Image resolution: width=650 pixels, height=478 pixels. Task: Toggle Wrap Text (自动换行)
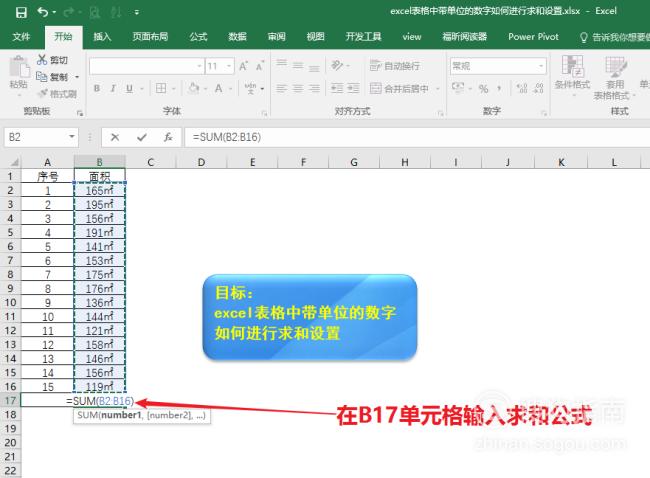tap(394, 66)
